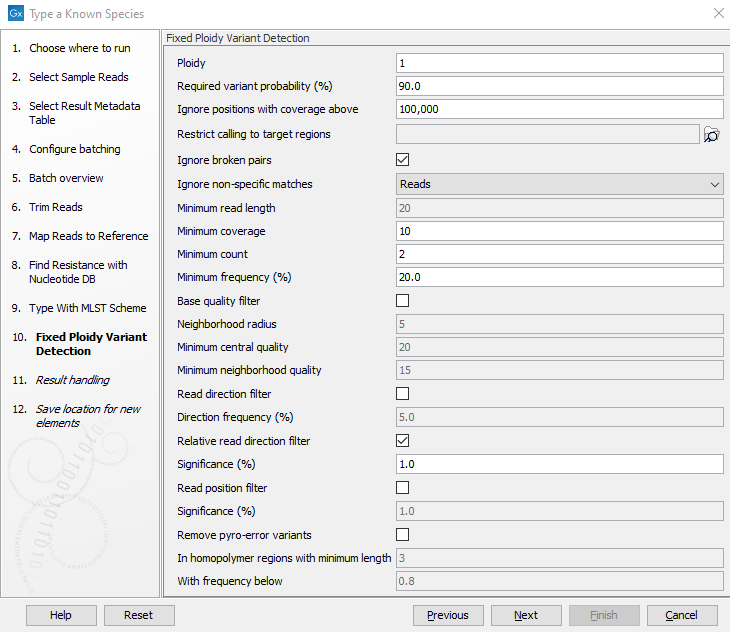Enable the Base quality filter checkbox
This screenshot has width=730, height=632.
click(x=403, y=301)
